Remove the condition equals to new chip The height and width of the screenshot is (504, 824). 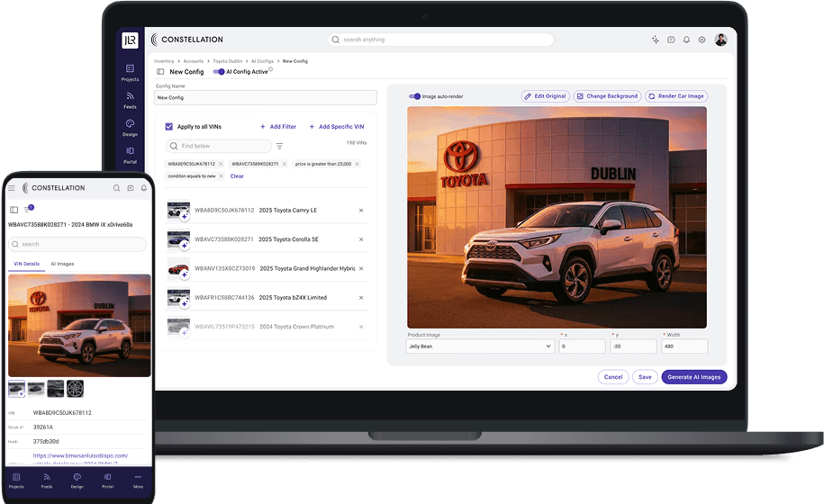click(x=222, y=175)
